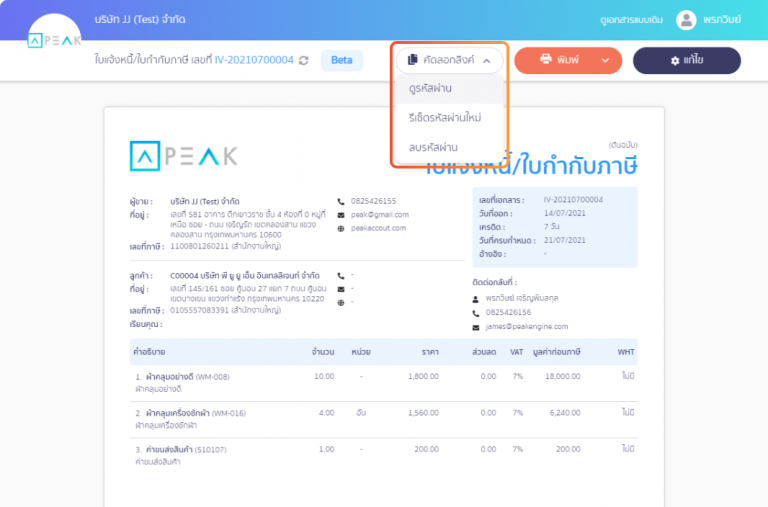The height and width of the screenshot is (507, 768).
Task: Expand the พิมพ์ print options arrow
Action: pos(605,60)
